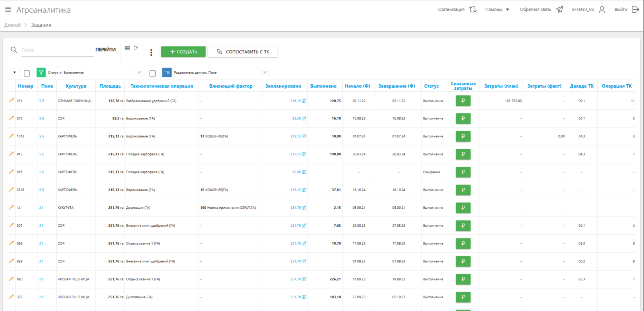The image size is (644, 311).
Task: Remove the 'Статус = Выполнение' filter
Action: [139, 72]
